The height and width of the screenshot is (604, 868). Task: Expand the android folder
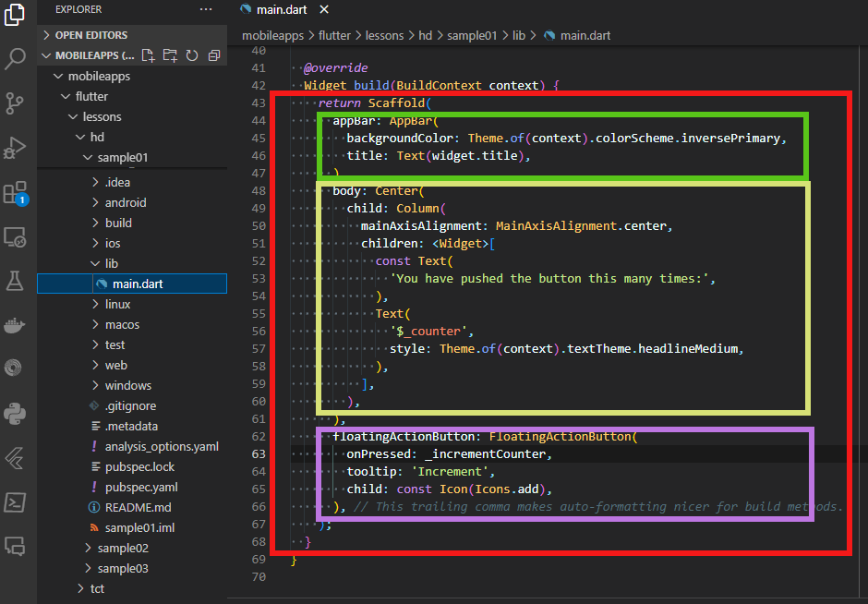point(125,202)
